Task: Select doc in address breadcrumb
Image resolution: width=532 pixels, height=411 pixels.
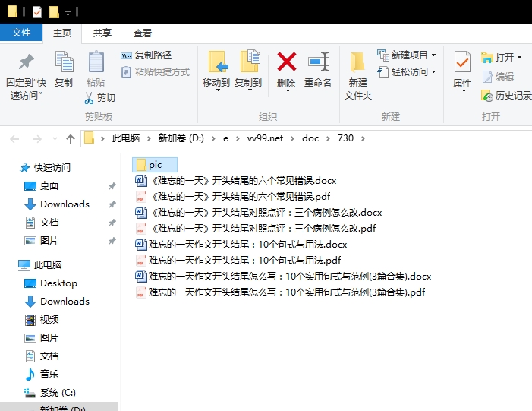Action: pos(310,138)
